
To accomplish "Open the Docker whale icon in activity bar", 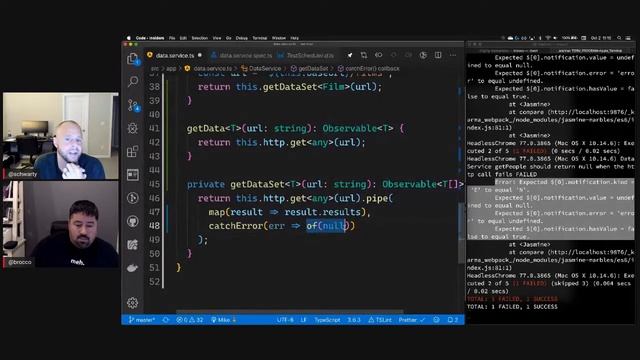I will coord(133,268).
